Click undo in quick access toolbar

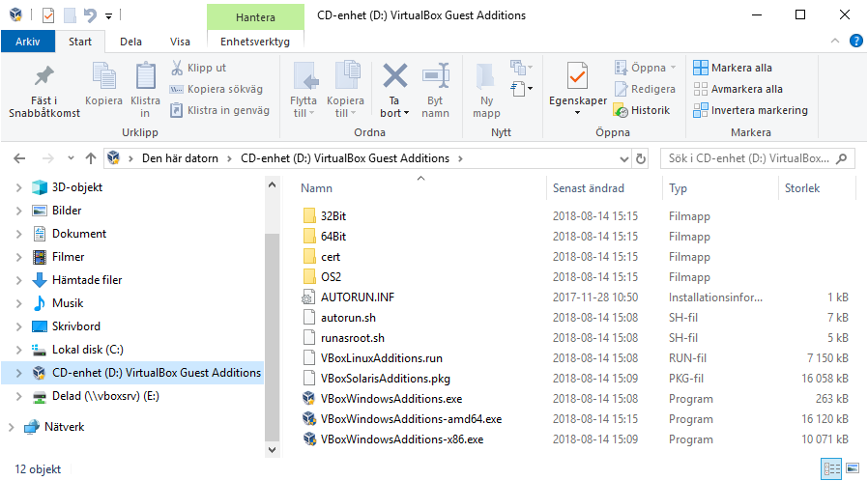click(x=90, y=15)
